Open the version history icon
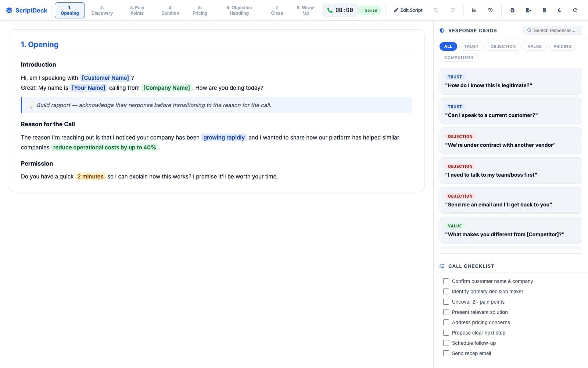This screenshot has width=588, height=368. point(490,10)
